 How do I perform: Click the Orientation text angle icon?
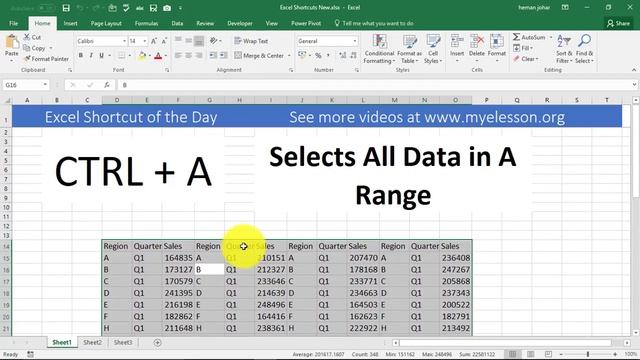(213, 41)
